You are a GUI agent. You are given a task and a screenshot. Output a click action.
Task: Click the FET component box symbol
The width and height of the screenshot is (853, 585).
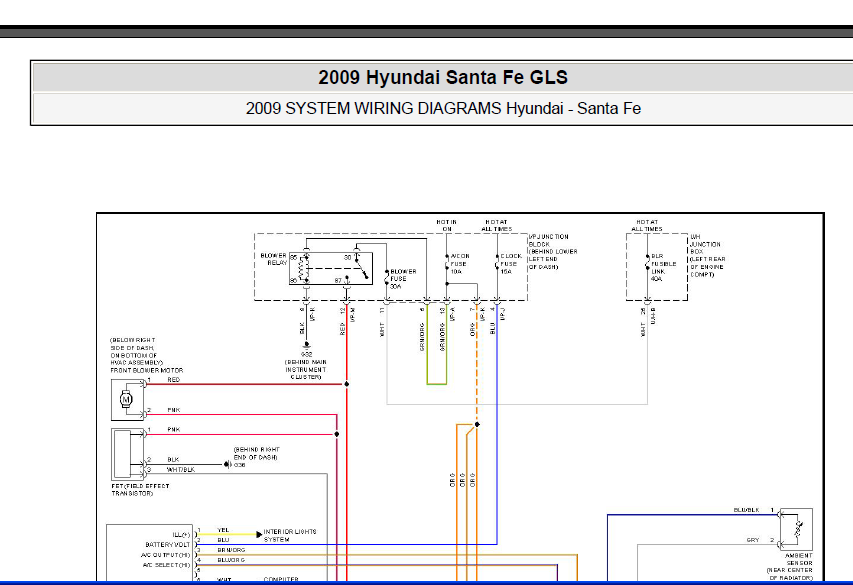point(127,453)
